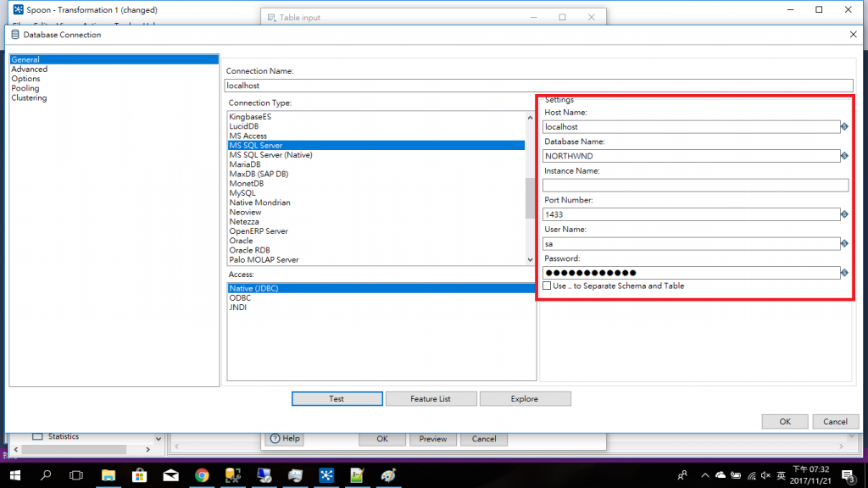This screenshot has height=488, width=868.
Task: Click the Help question mark icon in Table input
Action: [275, 438]
